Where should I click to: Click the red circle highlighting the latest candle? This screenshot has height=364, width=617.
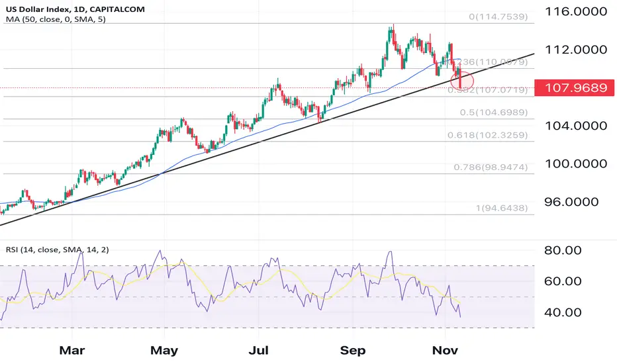click(462, 80)
